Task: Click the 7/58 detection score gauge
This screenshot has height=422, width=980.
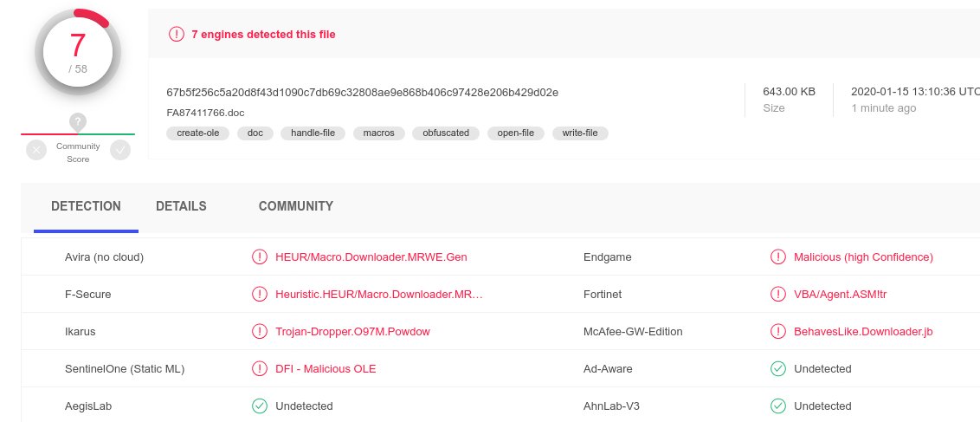Action: [x=78, y=53]
